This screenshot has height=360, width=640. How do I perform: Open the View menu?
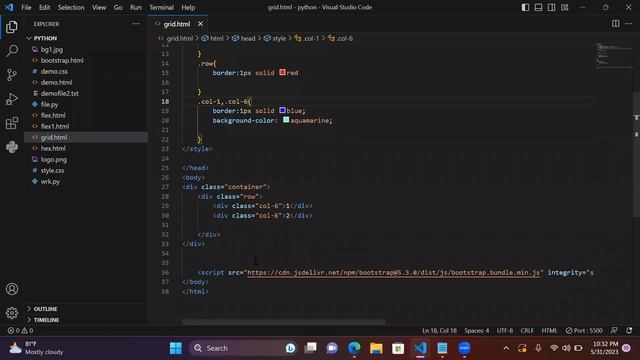(x=99, y=7)
